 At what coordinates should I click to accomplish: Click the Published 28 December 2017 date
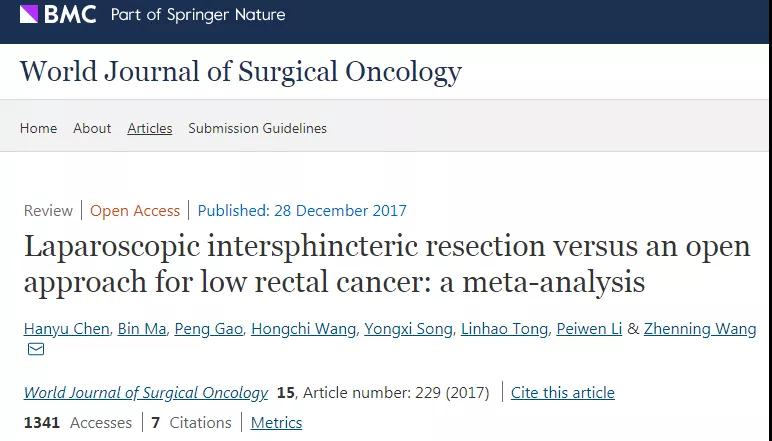[x=302, y=211]
